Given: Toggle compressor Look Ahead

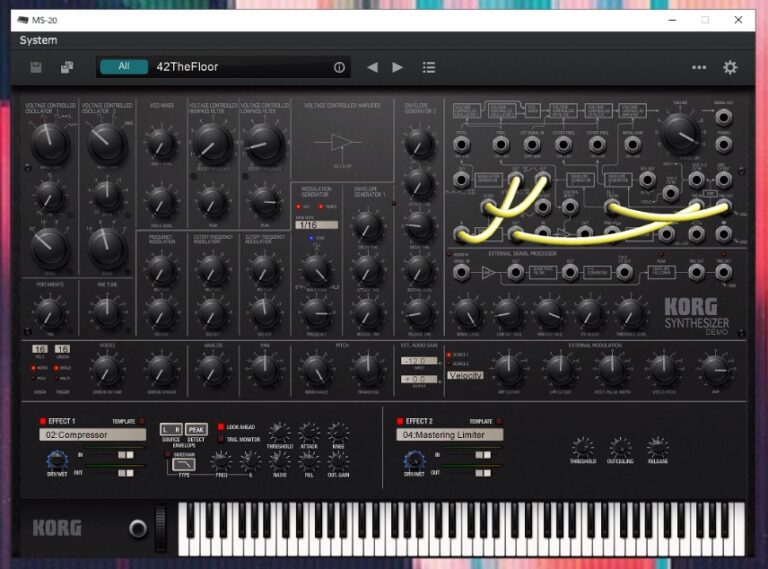Looking at the screenshot, I should [221, 427].
